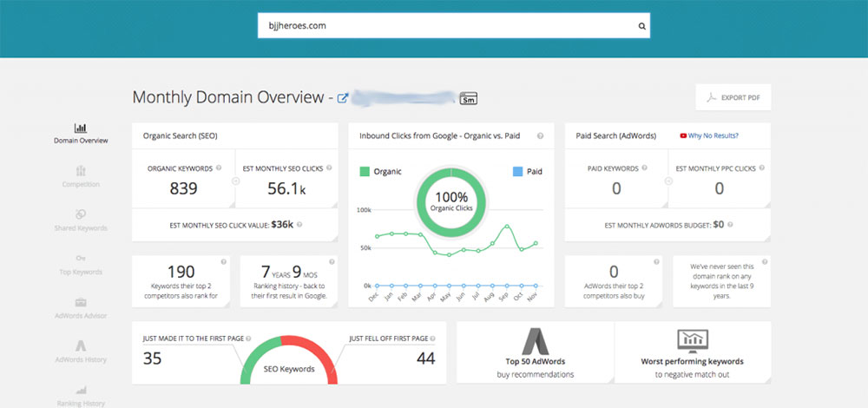This screenshot has width=868, height=408.
Task: Click the search magnifier icon
Action: 641,26
